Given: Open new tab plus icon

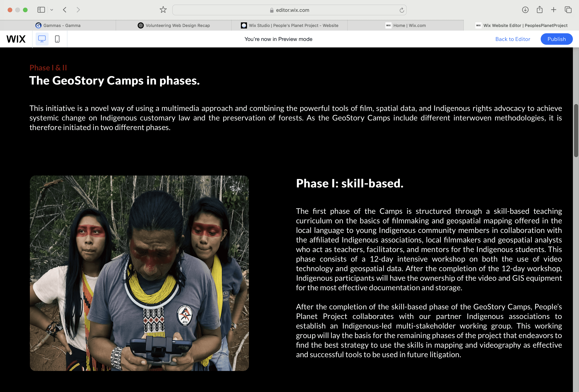Looking at the screenshot, I should pos(554,10).
